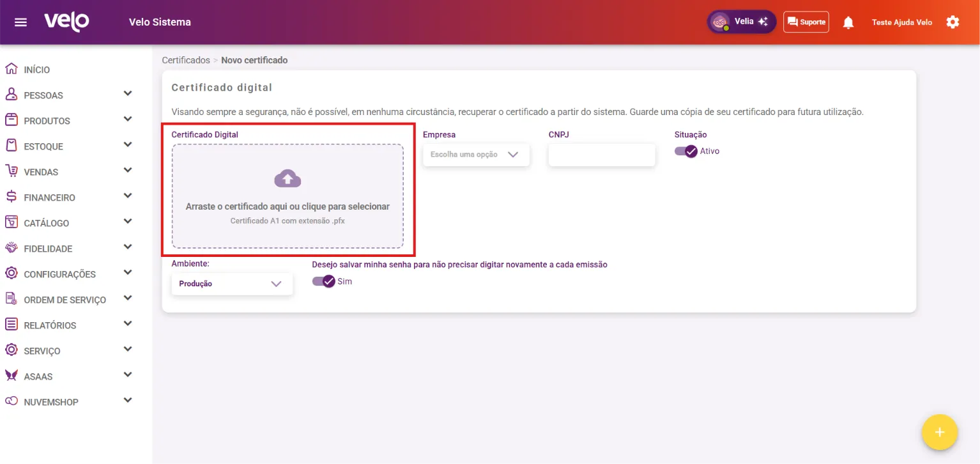Click the Produtos box icon

[x=11, y=120]
